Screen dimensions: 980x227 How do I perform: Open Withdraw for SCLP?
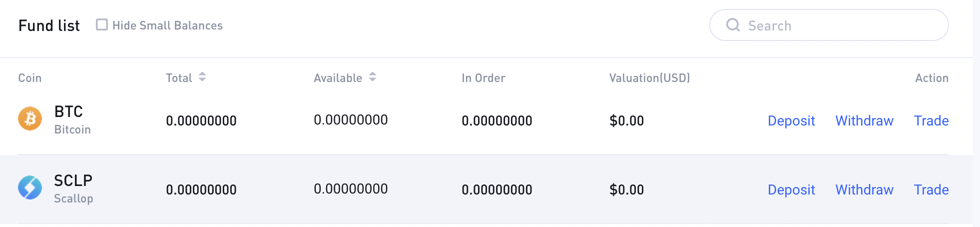864,189
